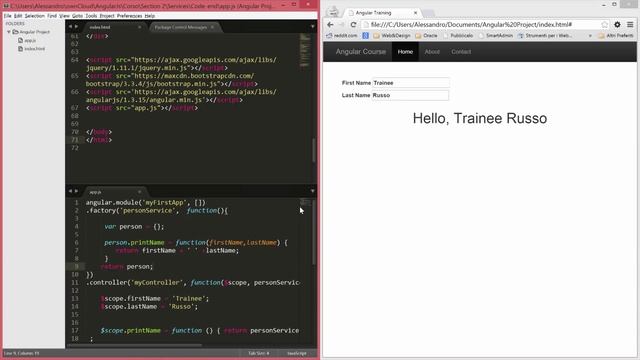640x360 pixels.
Task: Go forward in Chrome
Action: (x=342, y=24)
